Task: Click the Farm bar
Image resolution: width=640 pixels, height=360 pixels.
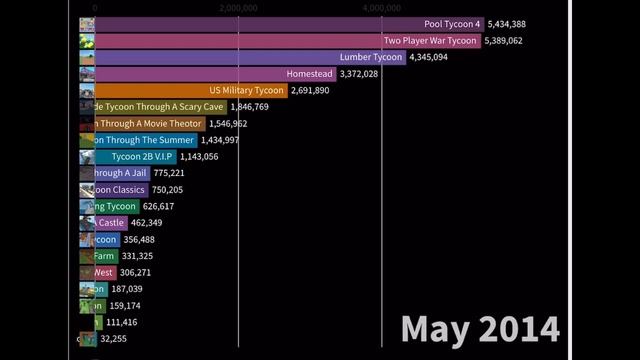Action: pyautogui.click(x=107, y=256)
